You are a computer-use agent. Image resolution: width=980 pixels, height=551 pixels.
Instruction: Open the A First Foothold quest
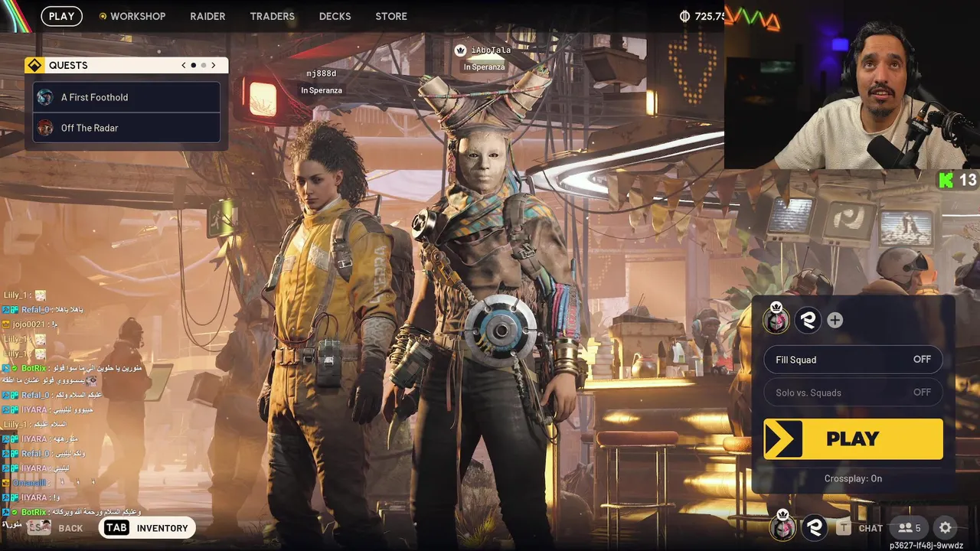pyautogui.click(x=126, y=97)
